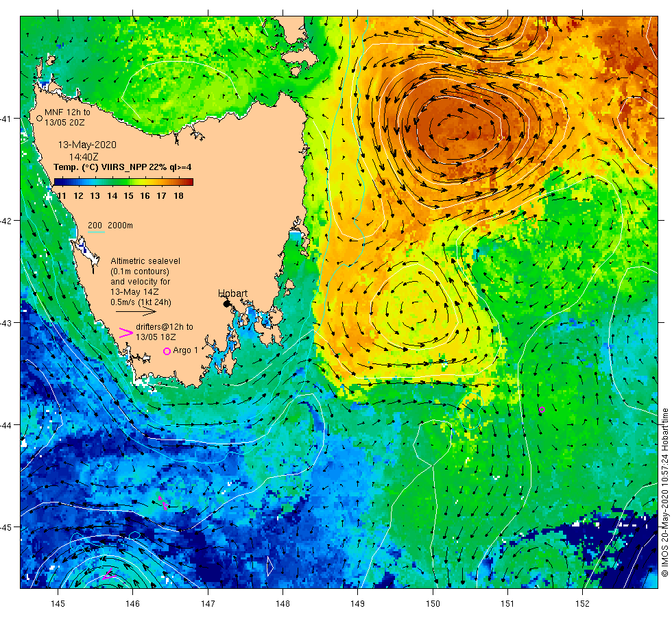
Task: Click the Temp. (°C) VIIRS_NPP label
Action: tap(123, 167)
